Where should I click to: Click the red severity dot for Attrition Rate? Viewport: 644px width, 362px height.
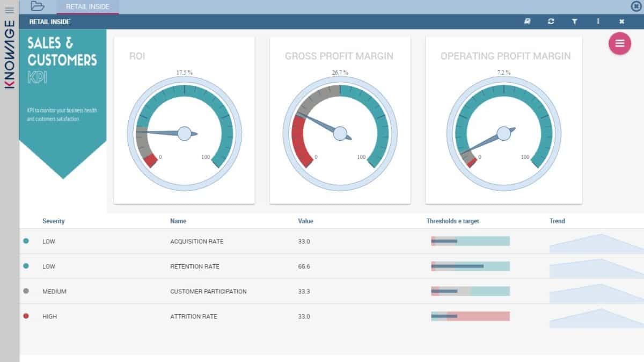coord(26,316)
